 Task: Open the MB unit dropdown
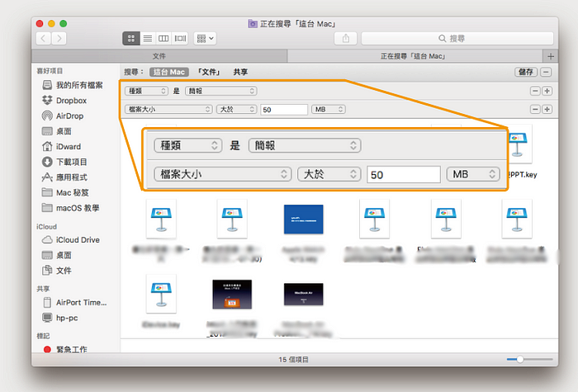(x=329, y=110)
